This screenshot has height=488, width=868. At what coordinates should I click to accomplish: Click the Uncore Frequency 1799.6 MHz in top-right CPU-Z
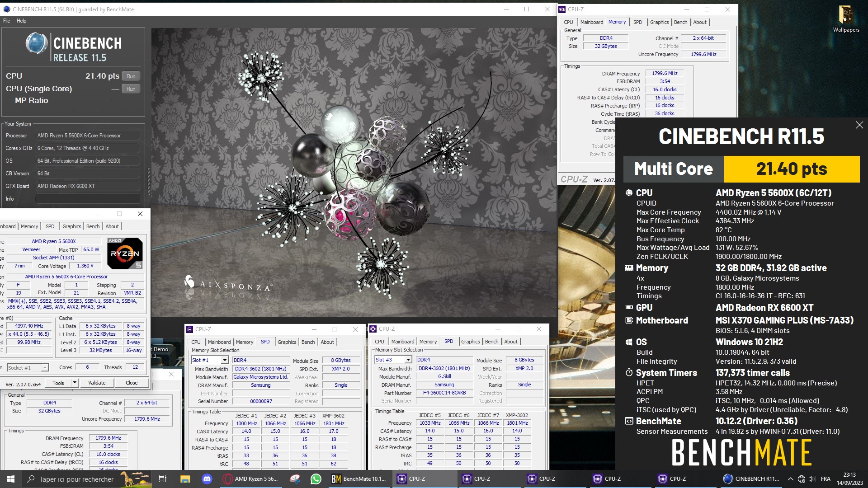(703, 54)
